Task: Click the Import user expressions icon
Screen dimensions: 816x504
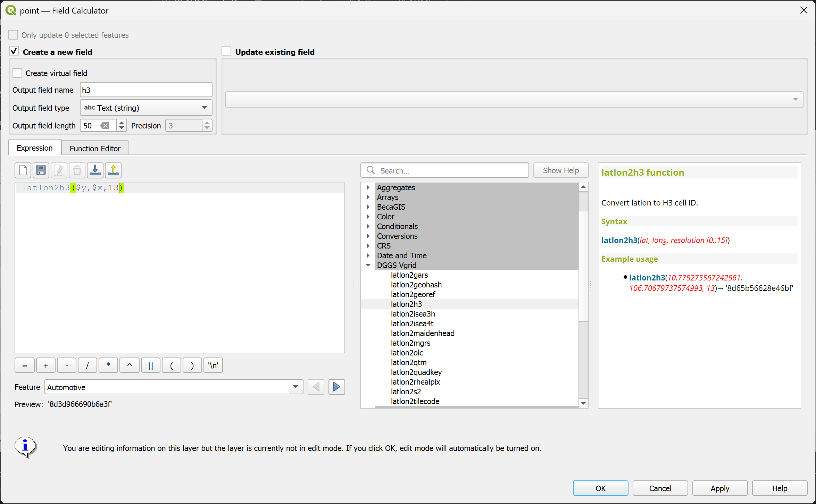Action: 95,170
